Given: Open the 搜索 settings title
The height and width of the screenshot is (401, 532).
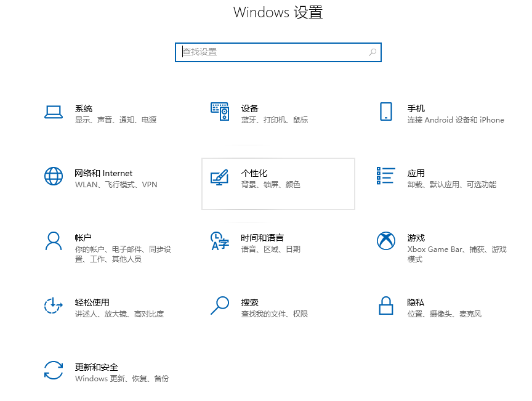Looking at the screenshot, I should coord(250,302).
